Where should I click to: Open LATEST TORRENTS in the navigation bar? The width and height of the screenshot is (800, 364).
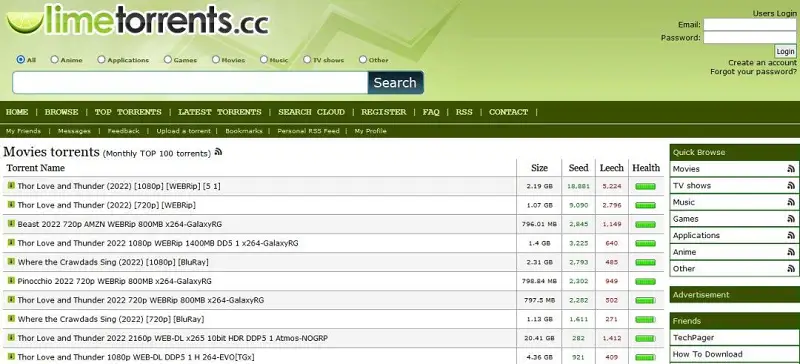(220, 112)
